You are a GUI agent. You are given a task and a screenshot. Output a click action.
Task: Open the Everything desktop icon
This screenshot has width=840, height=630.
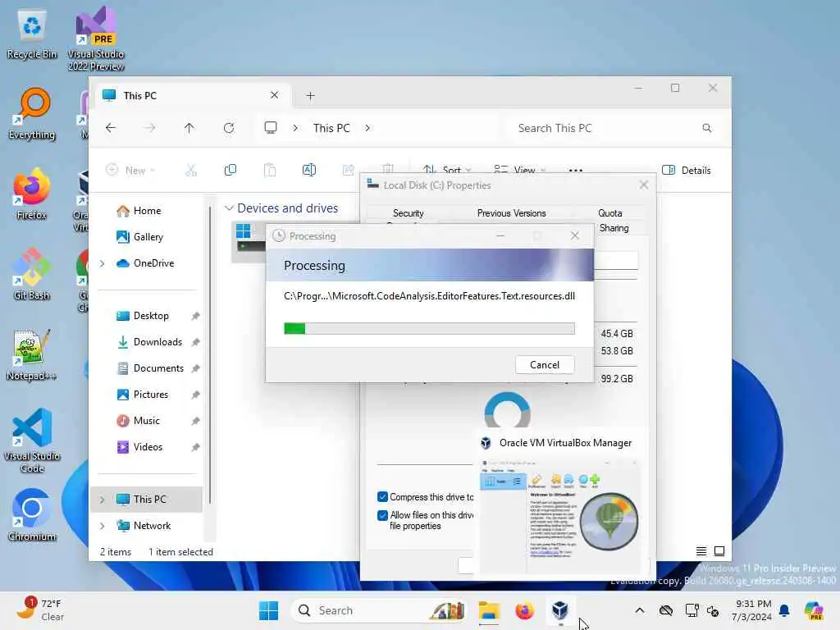point(32,115)
